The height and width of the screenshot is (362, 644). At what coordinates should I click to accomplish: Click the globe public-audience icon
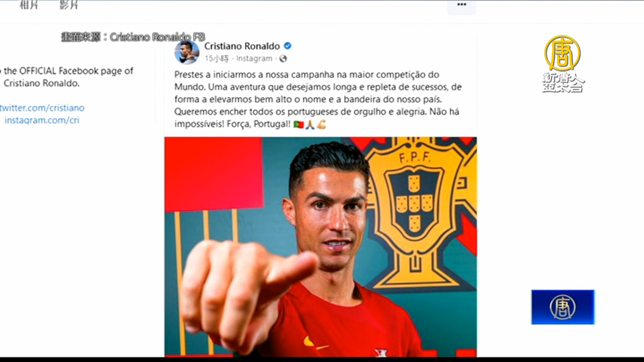tap(283, 59)
